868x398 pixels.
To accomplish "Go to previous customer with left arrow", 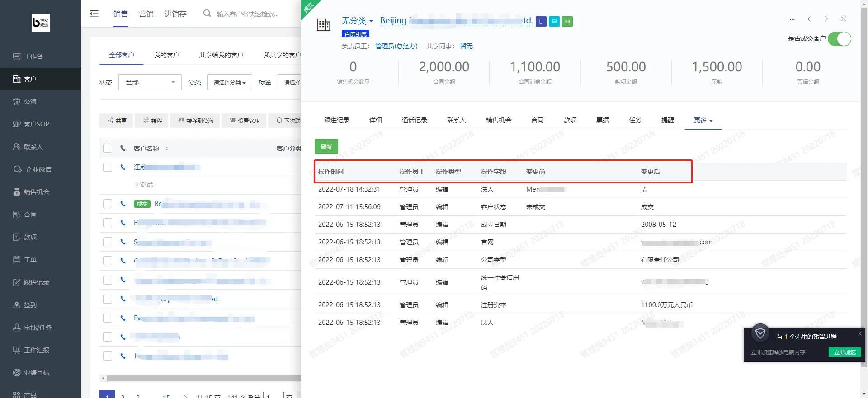I will (x=809, y=19).
